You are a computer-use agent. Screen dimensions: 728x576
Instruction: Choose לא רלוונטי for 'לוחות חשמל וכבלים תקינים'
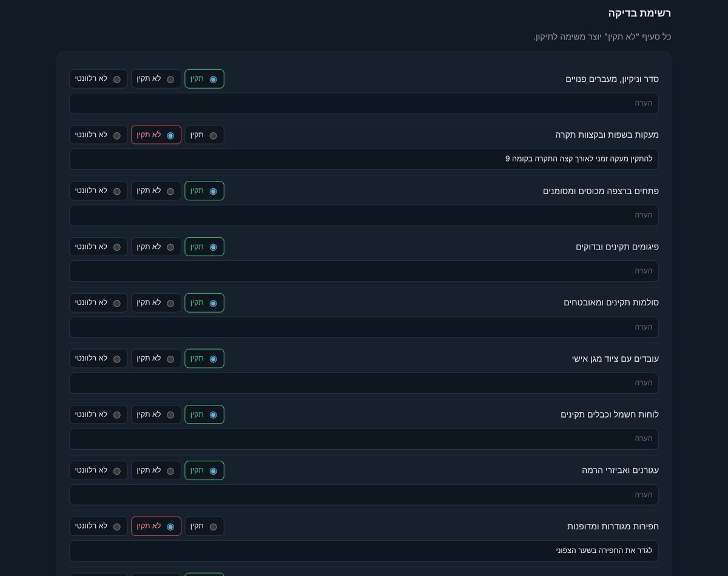click(x=98, y=415)
